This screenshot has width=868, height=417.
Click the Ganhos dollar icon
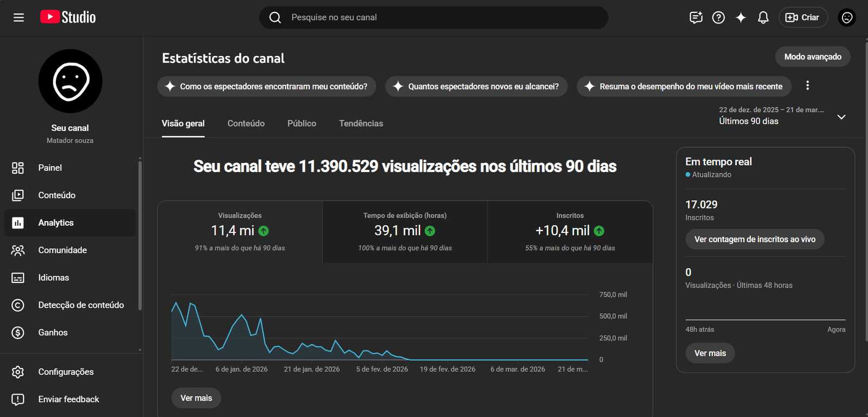pos(18,332)
